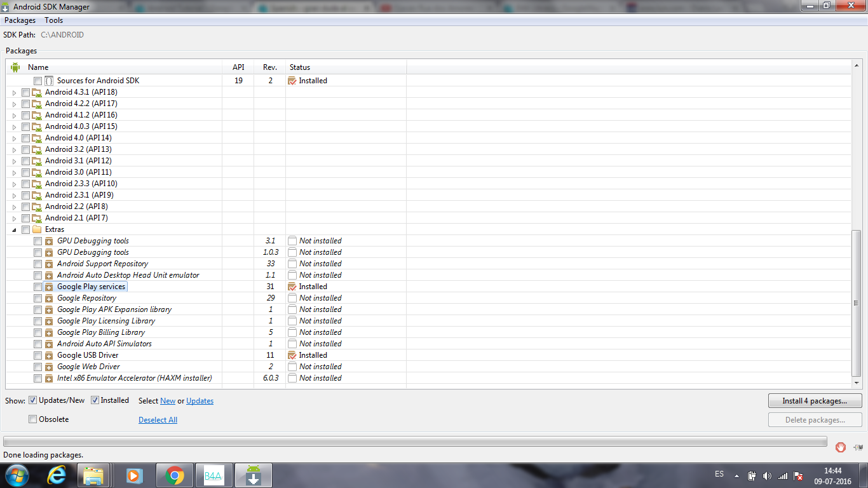
Task: Click the Android 4.3.1 (API18) folder icon
Action: (x=37, y=92)
